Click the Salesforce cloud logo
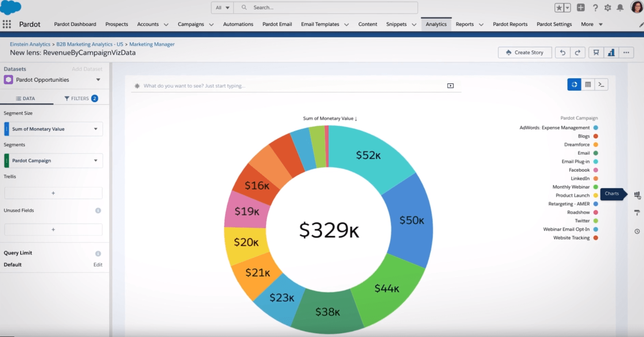Viewport: 644px width, 337px height. pos(11,7)
